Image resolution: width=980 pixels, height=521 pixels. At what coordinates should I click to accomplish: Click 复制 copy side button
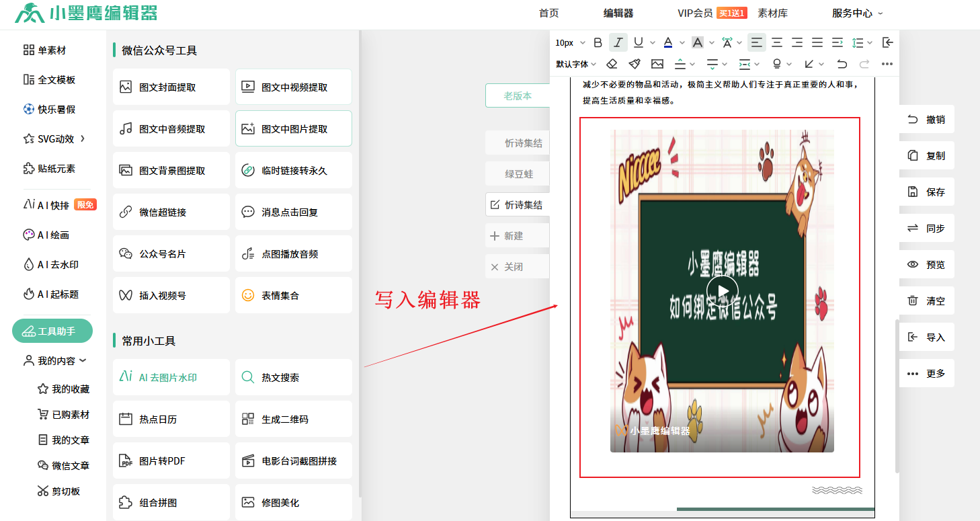pyautogui.click(x=926, y=155)
